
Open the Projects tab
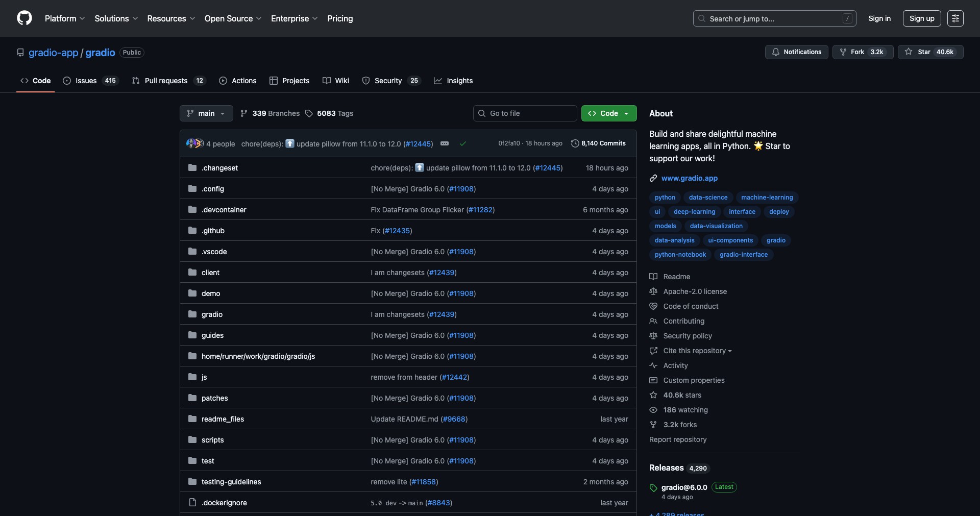tap(289, 81)
